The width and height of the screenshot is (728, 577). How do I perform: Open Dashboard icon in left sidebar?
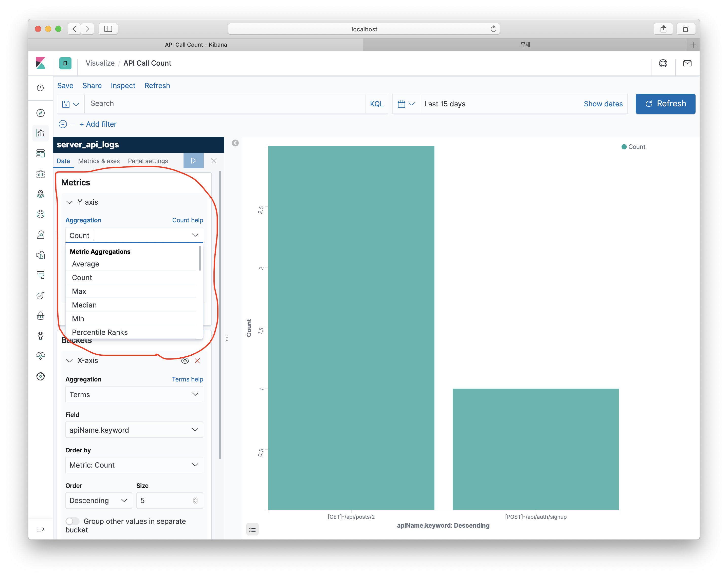[41, 153]
